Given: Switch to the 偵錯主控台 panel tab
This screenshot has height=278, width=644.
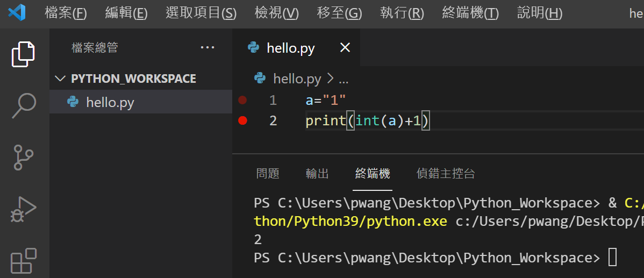Looking at the screenshot, I should click(x=446, y=173).
